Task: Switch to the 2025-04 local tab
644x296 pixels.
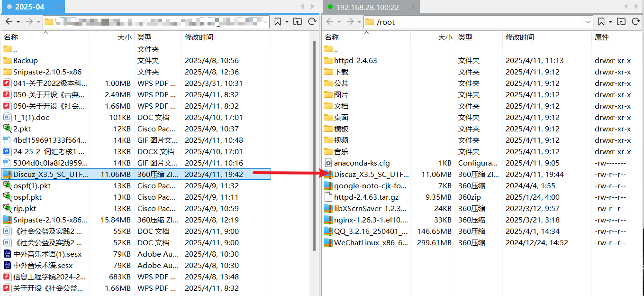Action: [33, 7]
